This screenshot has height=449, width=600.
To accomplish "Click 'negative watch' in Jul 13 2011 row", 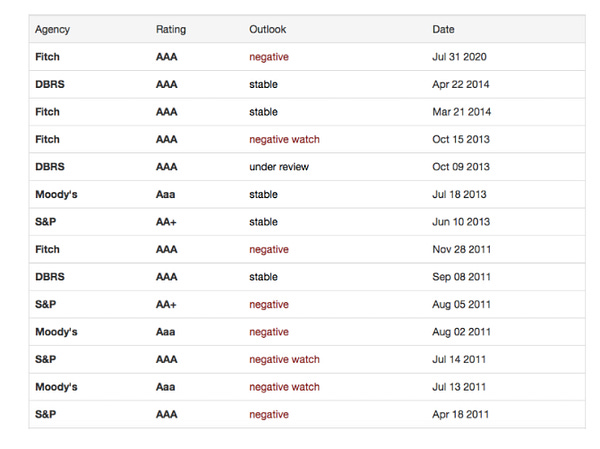I will coord(284,387).
